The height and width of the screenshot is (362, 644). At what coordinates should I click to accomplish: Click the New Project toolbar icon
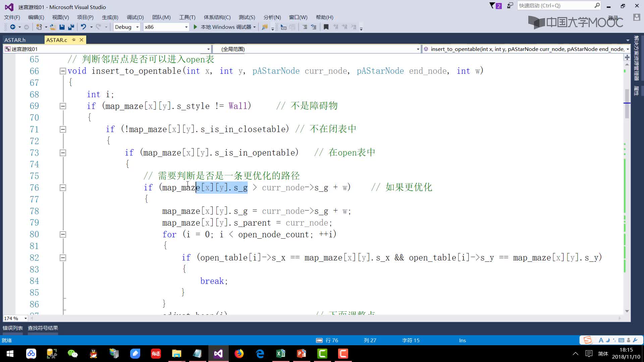tap(39, 27)
